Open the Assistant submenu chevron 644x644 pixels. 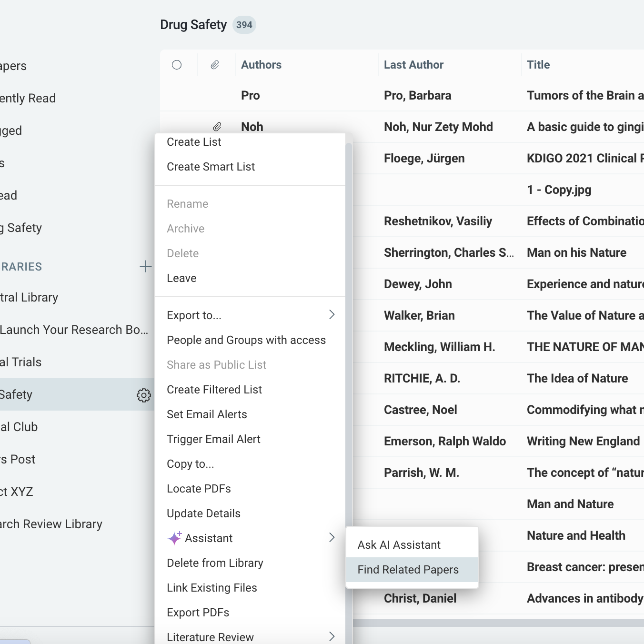click(x=332, y=538)
